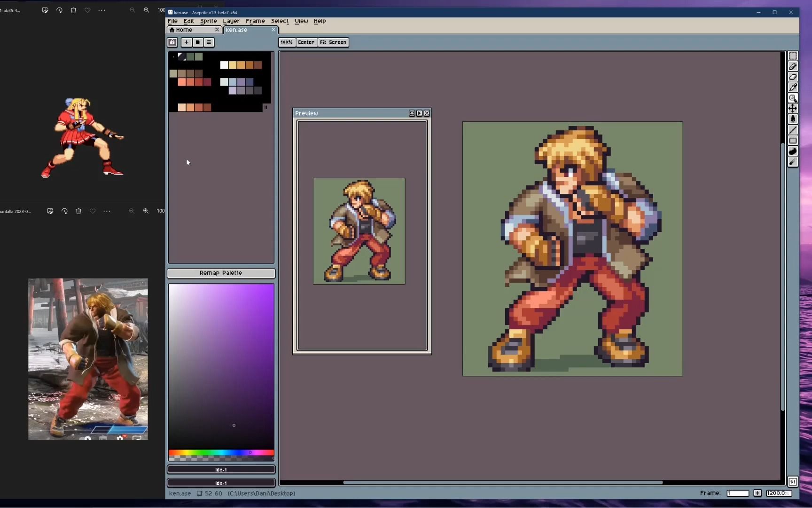The image size is (812, 508).
Task: Click the edit image icon in lower photo viewer
Action: coord(50,211)
